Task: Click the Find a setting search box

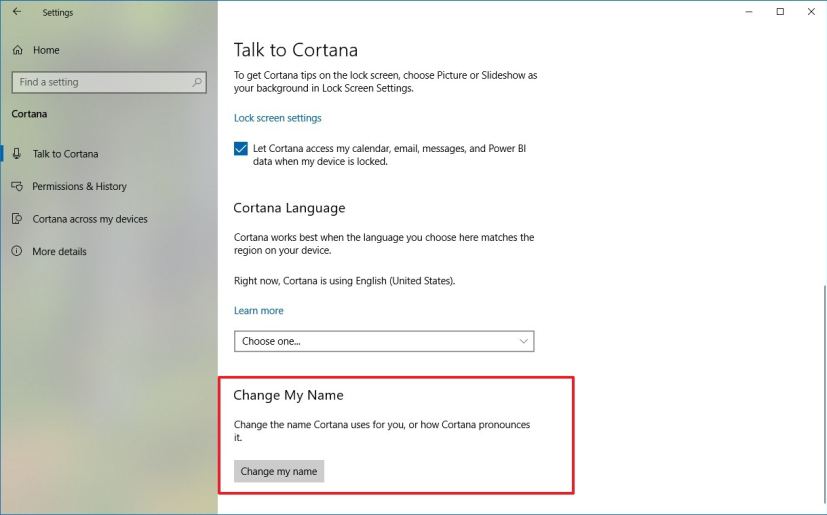Action: (x=100, y=82)
